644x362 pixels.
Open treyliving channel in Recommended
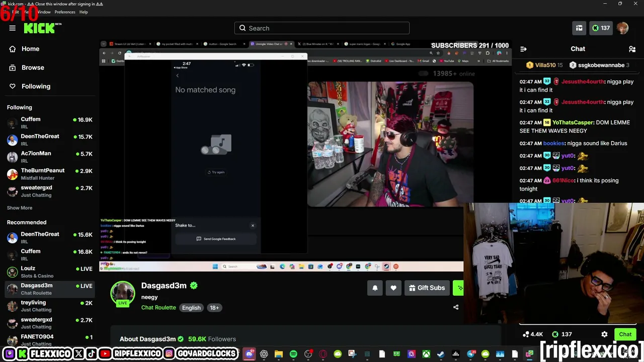pyautogui.click(x=50, y=306)
